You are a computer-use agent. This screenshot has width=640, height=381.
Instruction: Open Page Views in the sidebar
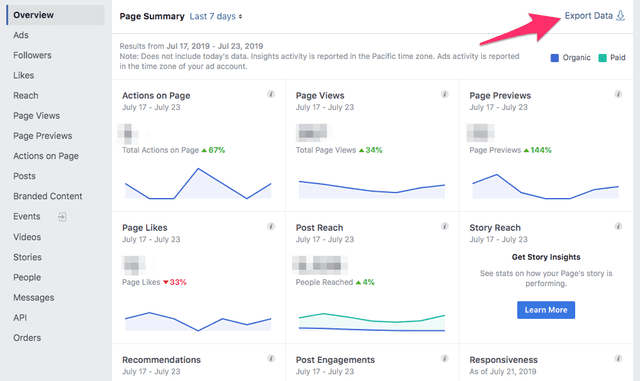point(37,116)
